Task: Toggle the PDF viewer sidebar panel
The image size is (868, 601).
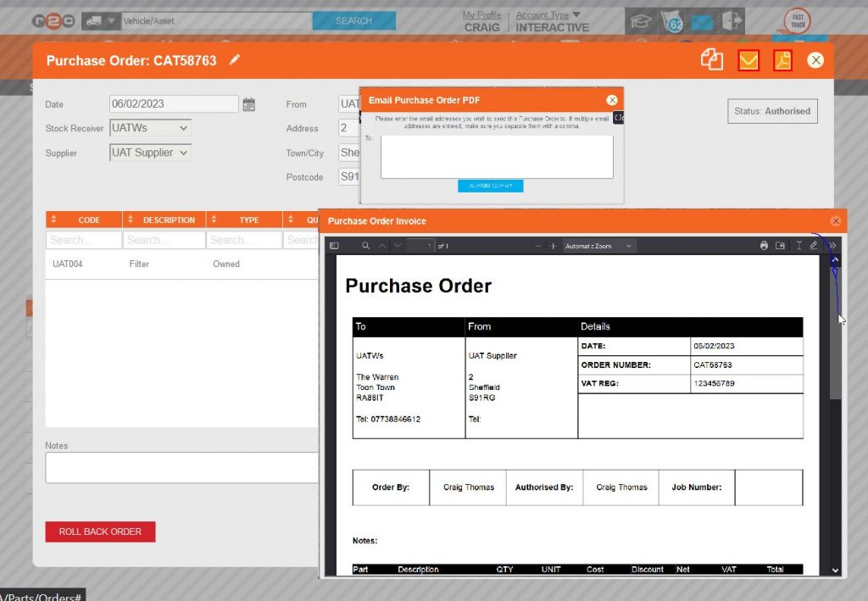Action: click(334, 245)
